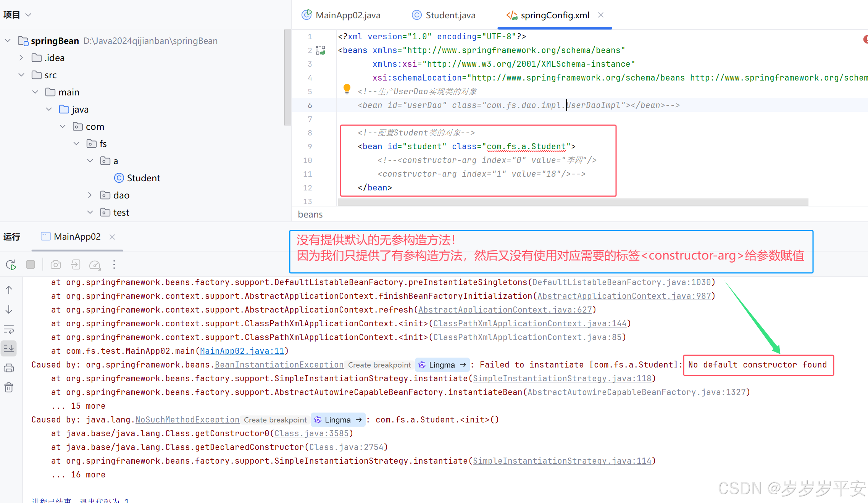Collapse the test package
Viewport: 868px width, 503px height.
coord(90,212)
